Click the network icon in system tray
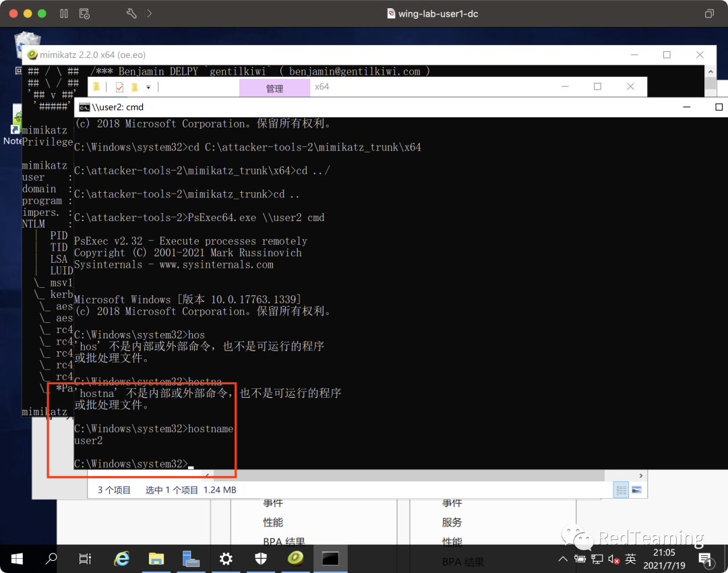 coord(597,559)
